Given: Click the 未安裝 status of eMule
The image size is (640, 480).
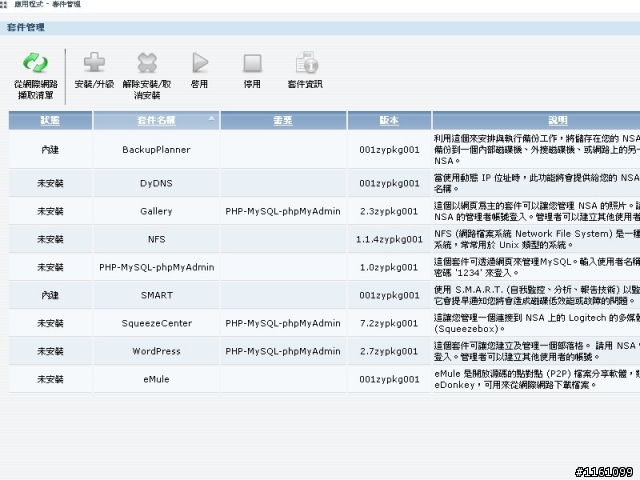Looking at the screenshot, I should tap(50, 379).
